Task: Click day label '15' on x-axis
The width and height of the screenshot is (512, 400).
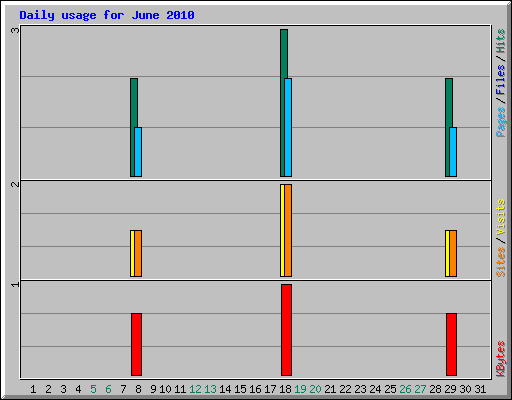Action: [240, 389]
